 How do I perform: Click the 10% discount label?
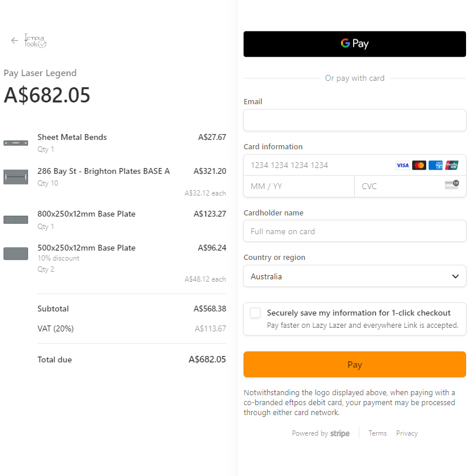coord(59,258)
